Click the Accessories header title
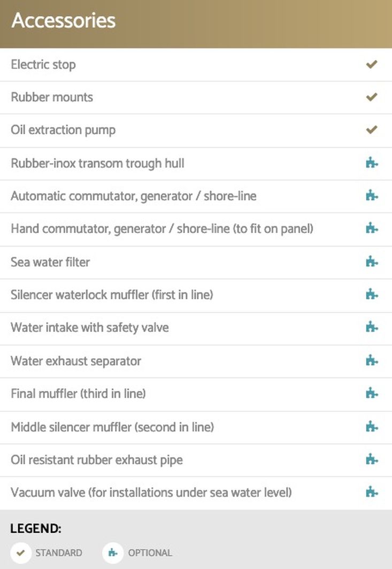 pyautogui.click(x=64, y=20)
